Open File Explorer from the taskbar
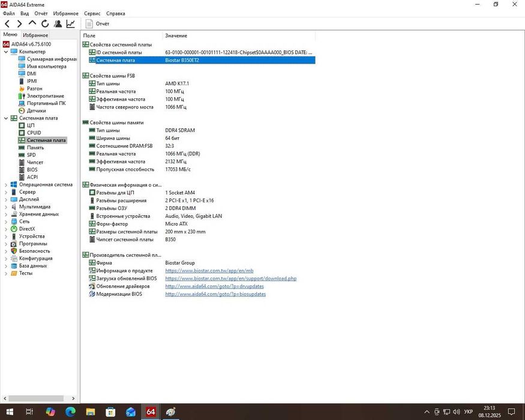Image resolution: width=525 pixels, height=420 pixels. [91, 412]
